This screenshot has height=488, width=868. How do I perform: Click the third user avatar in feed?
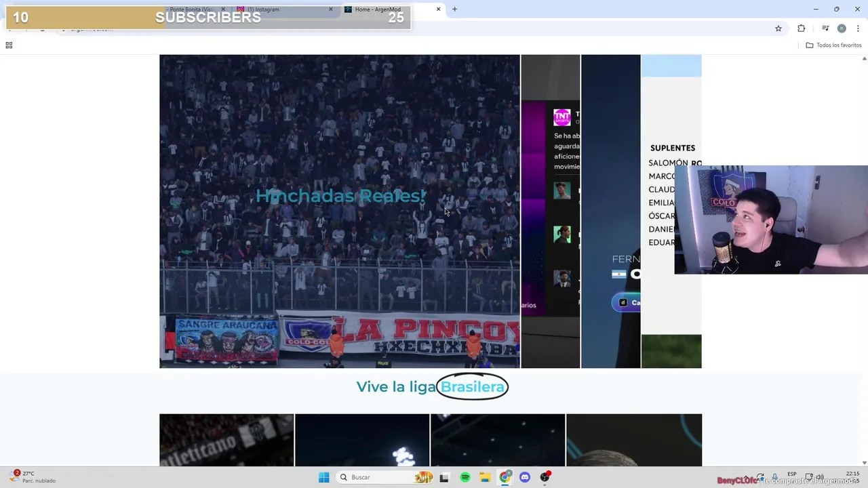click(x=561, y=279)
